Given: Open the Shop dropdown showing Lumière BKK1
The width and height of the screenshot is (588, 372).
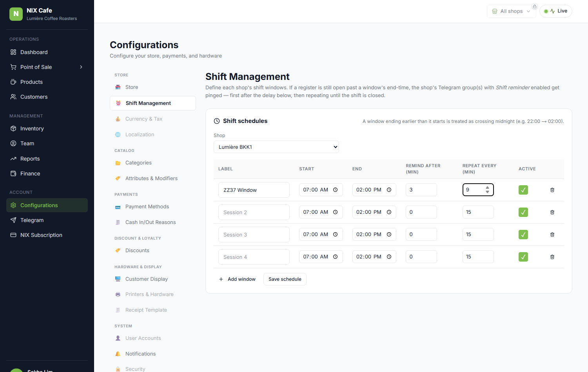Looking at the screenshot, I should pyautogui.click(x=276, y=147).
